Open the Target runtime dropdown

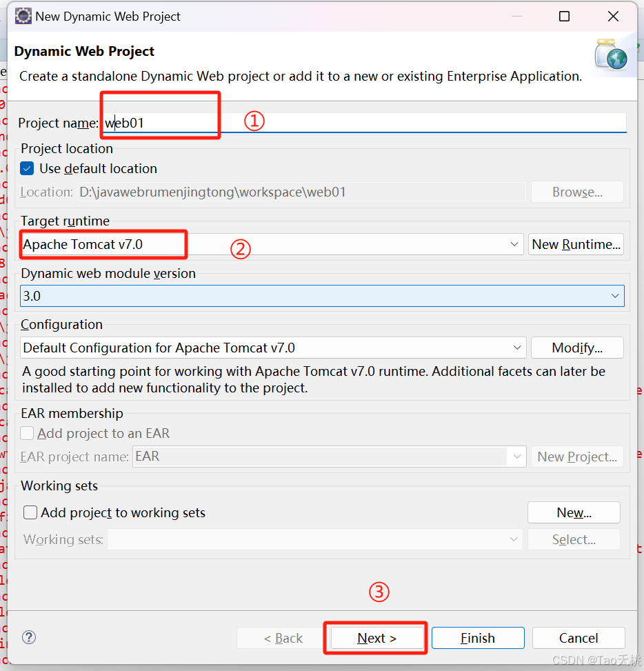[514, 244]
